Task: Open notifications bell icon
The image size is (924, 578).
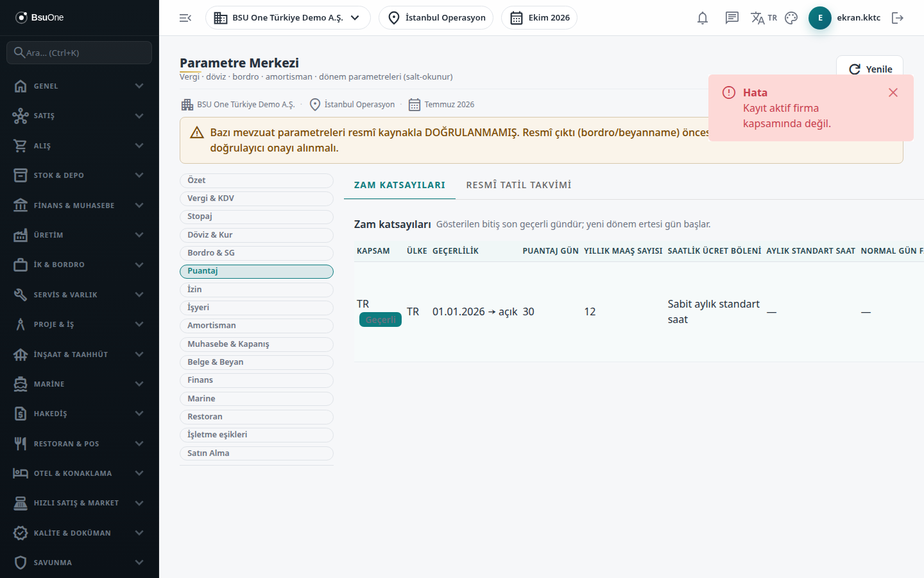Action: (x=703, y=18)
